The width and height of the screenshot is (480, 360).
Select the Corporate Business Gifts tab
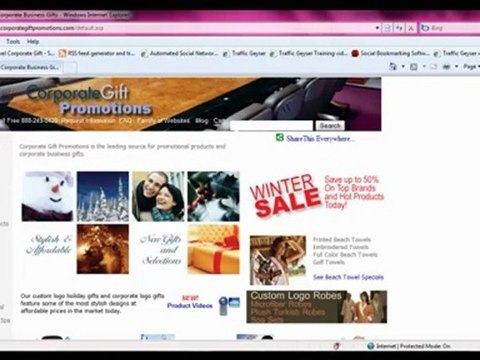[x=30, y=67]
